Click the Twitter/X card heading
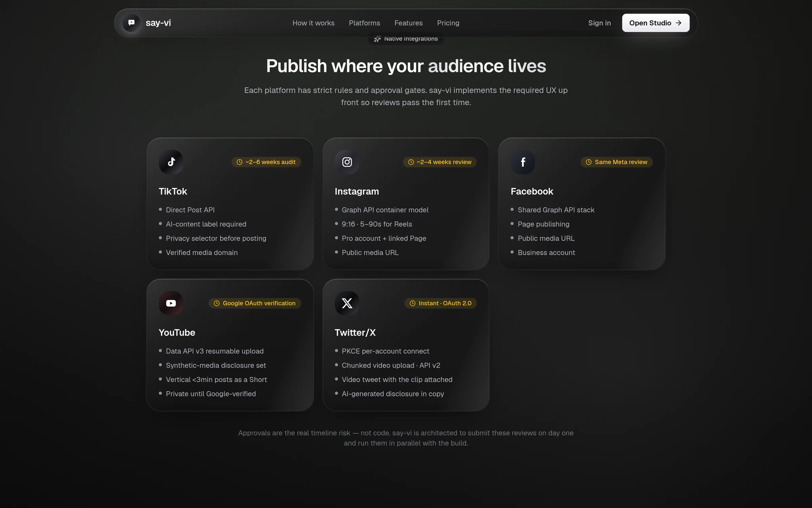 pos(355,333)
